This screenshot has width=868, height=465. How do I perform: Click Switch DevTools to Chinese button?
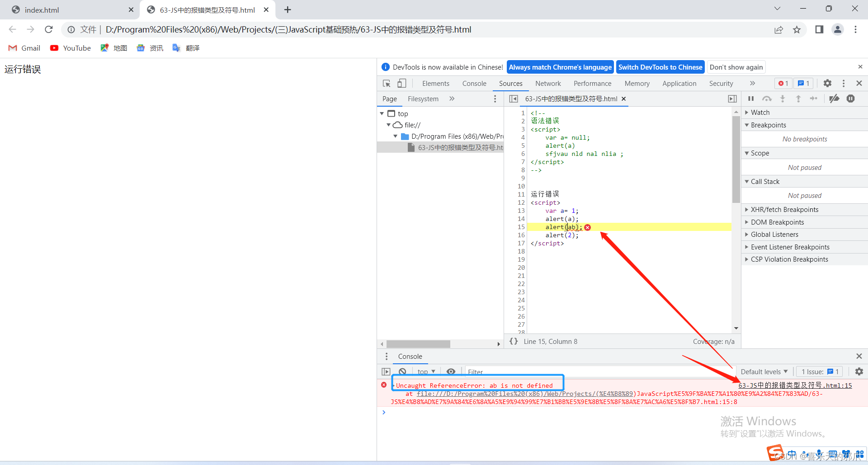pyautogui.click(x=660, y=67)
